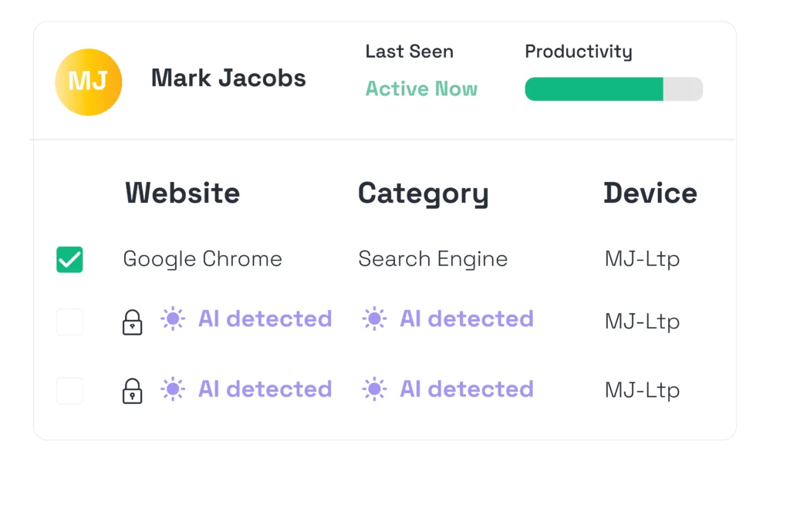Viewport: 790px width, 532px height.
Task: Sort by the Website column header
Action: 182,193
